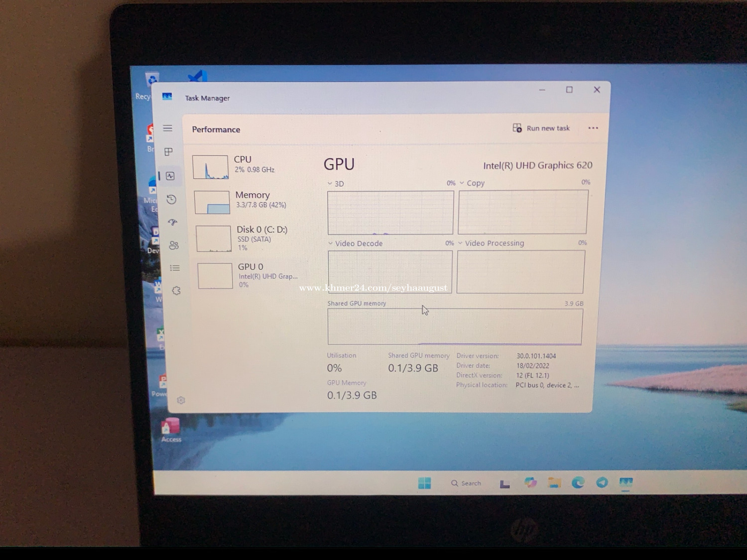Maximize the Task Manager window
The width and height of the screenshot is (747, 560).
coord(569,90)
